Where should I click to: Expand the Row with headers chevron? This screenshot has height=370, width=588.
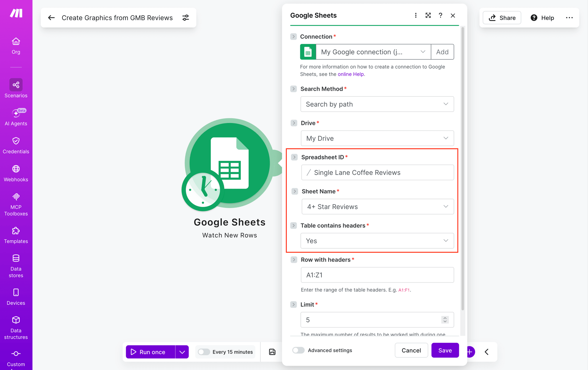(294, 259)
